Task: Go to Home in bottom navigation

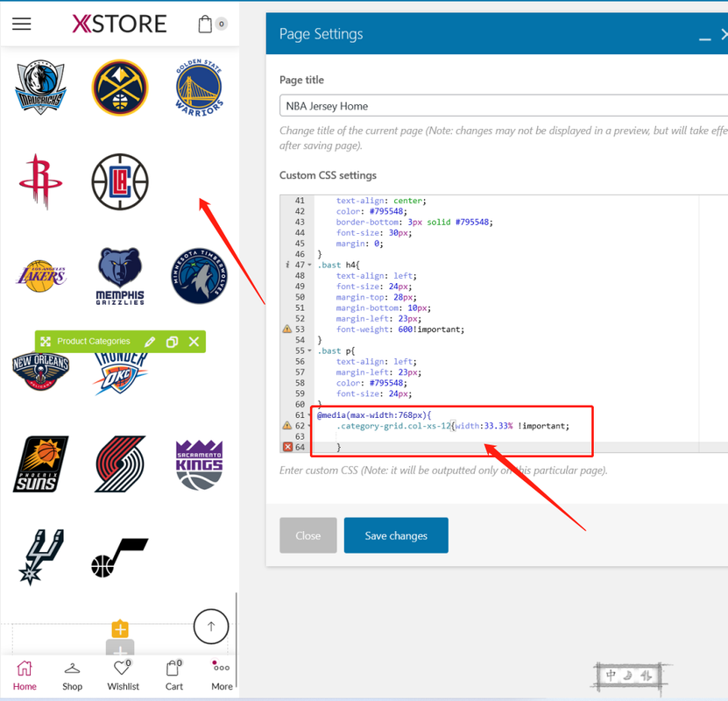Action: (x=25, y=676)
